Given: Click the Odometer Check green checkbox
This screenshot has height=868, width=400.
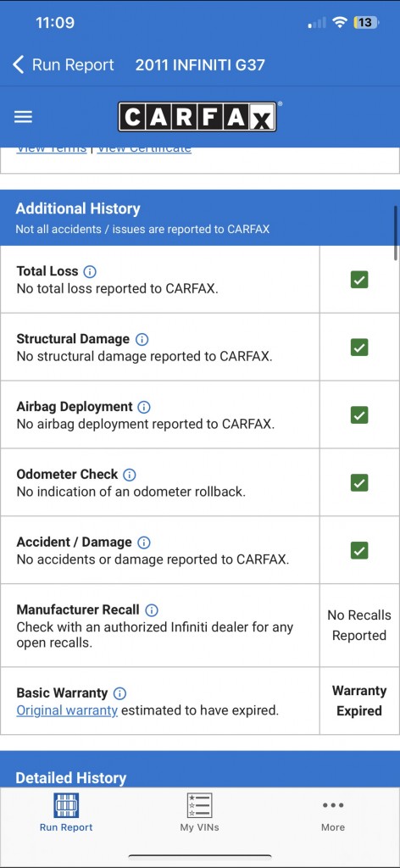Looking at the screenshot, I should [x=359, y=482].
